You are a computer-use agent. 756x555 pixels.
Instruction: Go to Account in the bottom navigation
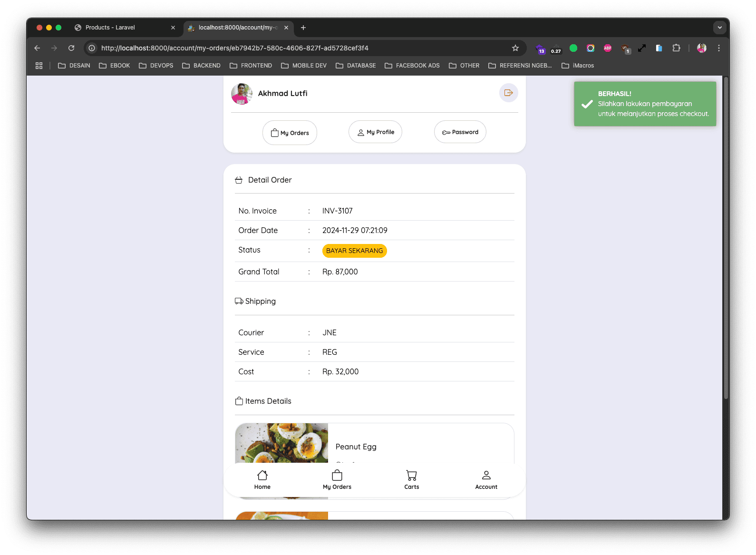486,480
